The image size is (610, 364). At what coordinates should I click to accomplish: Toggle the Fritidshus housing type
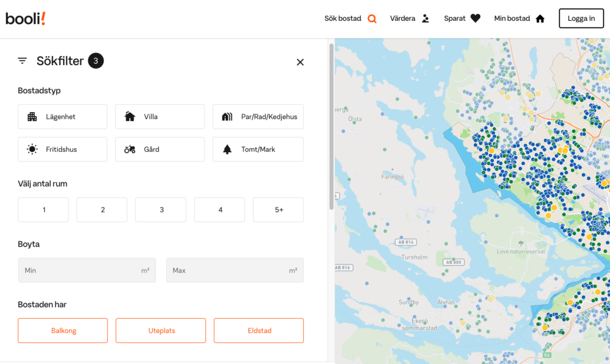coord(63,150)
